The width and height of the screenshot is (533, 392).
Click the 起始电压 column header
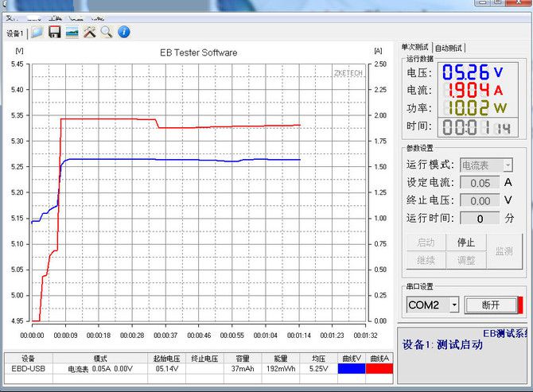[166, 359]
